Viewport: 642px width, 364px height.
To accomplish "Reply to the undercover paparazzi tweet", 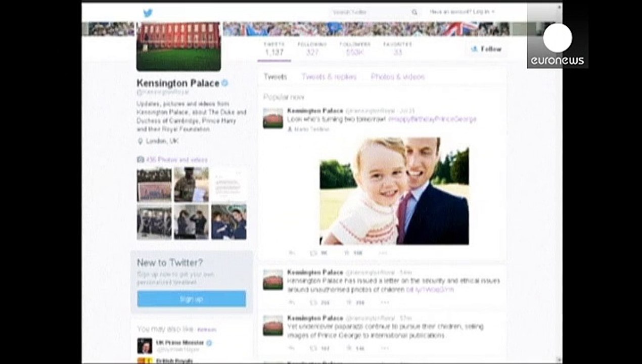I will tap(292, 348).
